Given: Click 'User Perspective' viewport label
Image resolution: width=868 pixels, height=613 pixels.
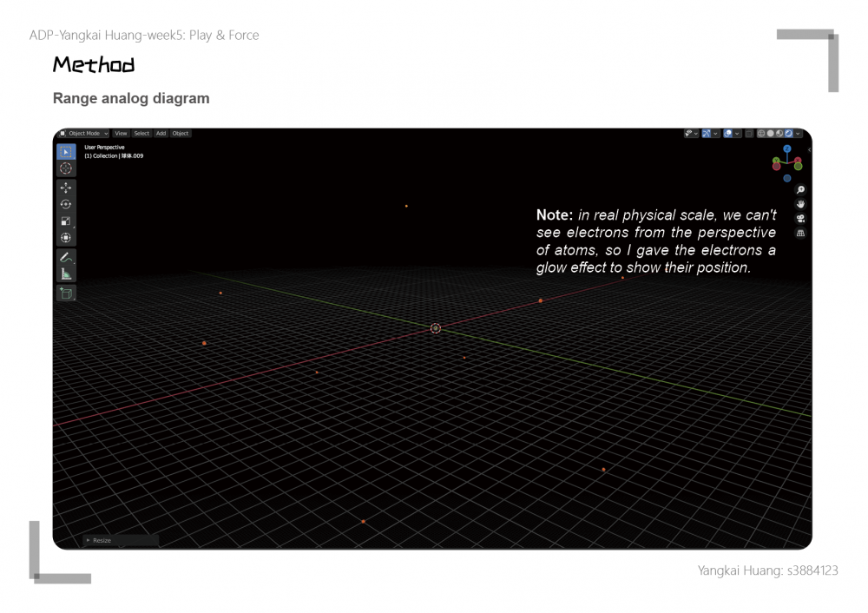Looking at the screenshot, I should pos(104,148).
